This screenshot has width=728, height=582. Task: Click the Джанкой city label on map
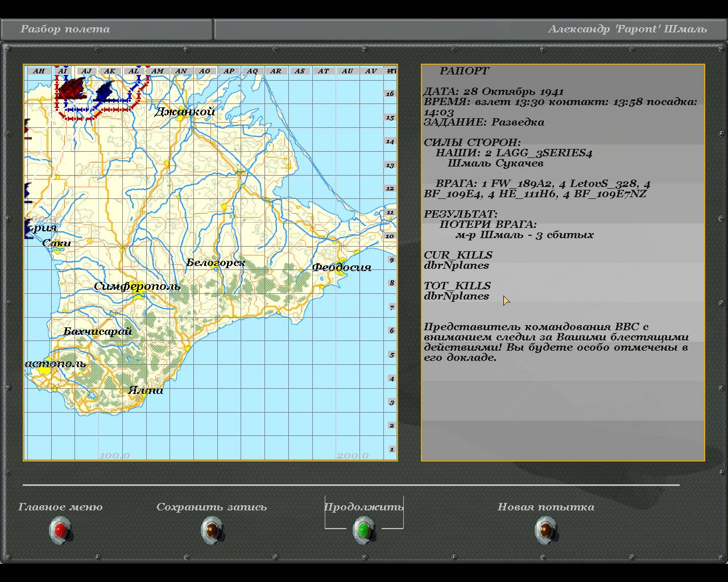[x=185, y=111]
